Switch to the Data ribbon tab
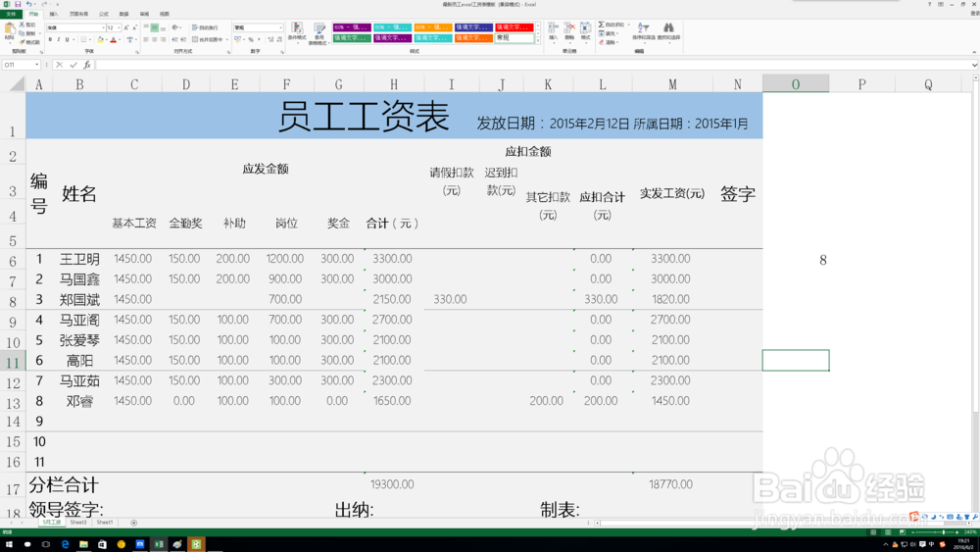Screen dimensions: 980x552 point(123,14)
